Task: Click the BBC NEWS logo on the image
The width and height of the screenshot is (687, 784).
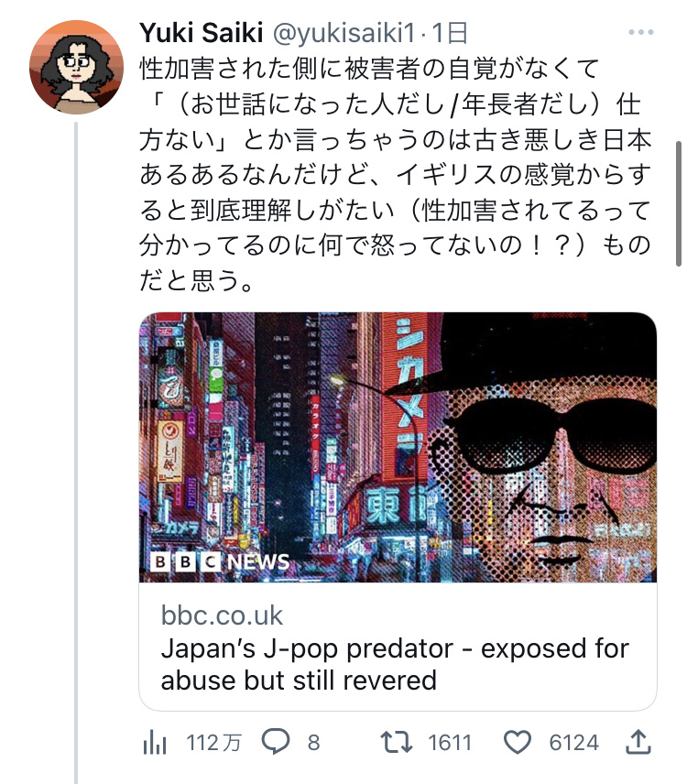Action: (221, 562)
